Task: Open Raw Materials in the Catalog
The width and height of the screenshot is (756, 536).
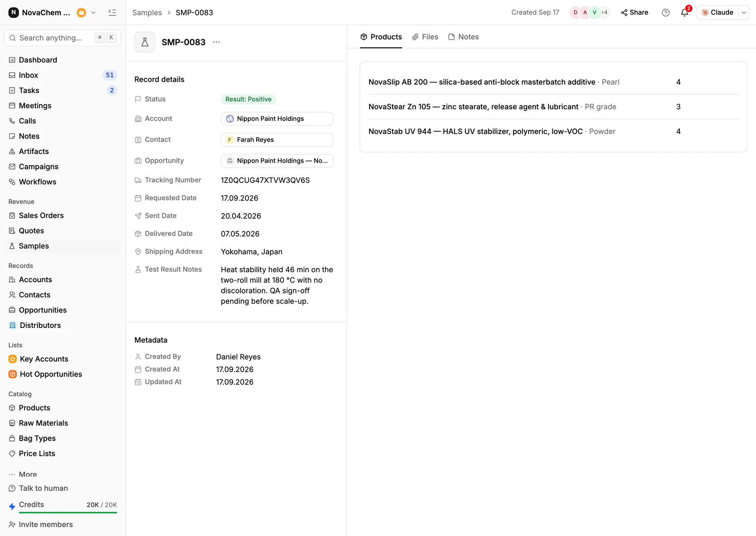Action: point(63,423)
